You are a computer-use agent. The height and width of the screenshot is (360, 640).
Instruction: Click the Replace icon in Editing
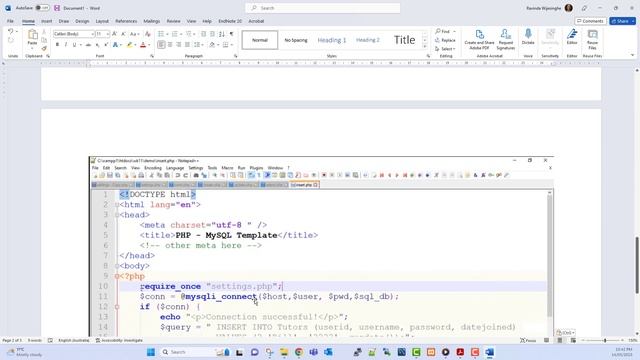click(445, 40)
